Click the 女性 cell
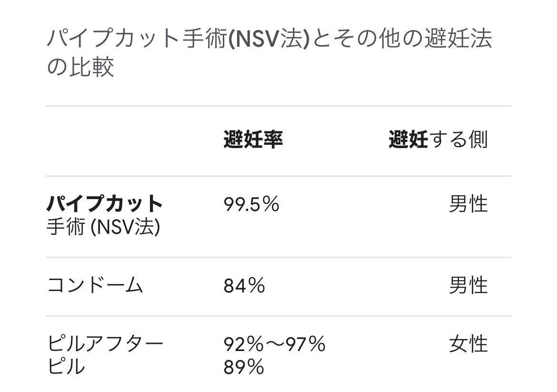Viewport: 557px width, 392px height. point(468,343)
